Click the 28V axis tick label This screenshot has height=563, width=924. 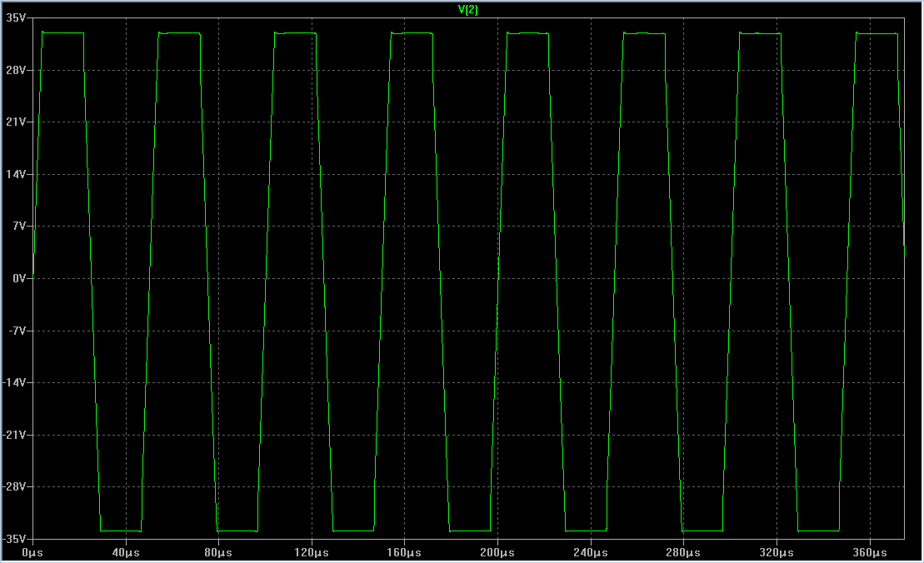tap(16, 70)
